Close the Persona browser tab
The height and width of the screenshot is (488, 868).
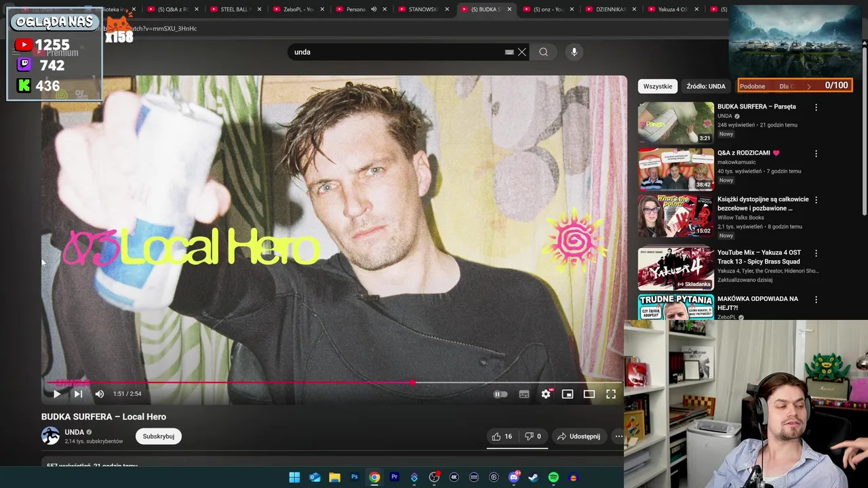pyautogui.click(x=384, y=9)
